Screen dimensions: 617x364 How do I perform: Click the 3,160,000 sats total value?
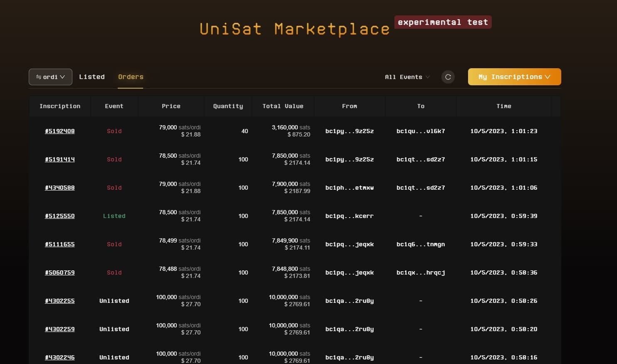pos(291,127)
